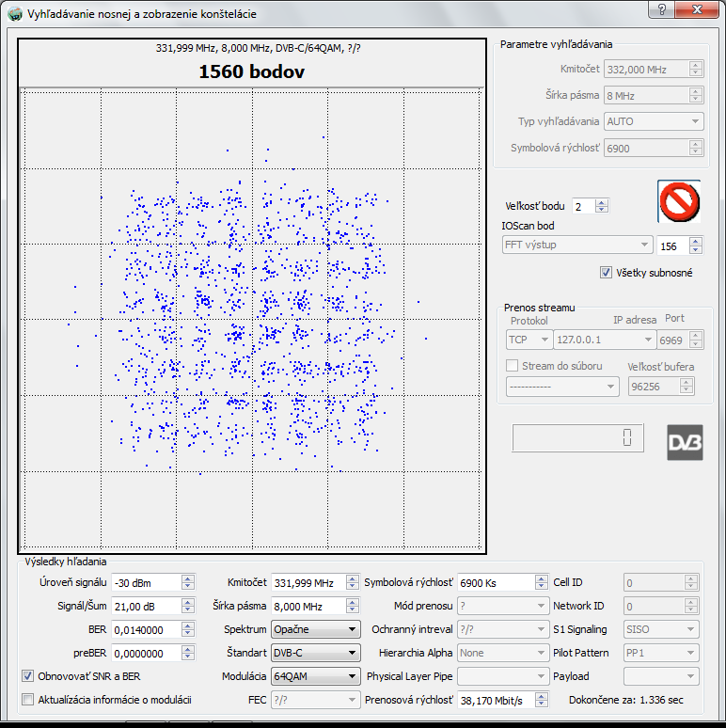Click the Signál/Šum spinner arrows
The image size is (726, 728).
[x=187, y=606]
